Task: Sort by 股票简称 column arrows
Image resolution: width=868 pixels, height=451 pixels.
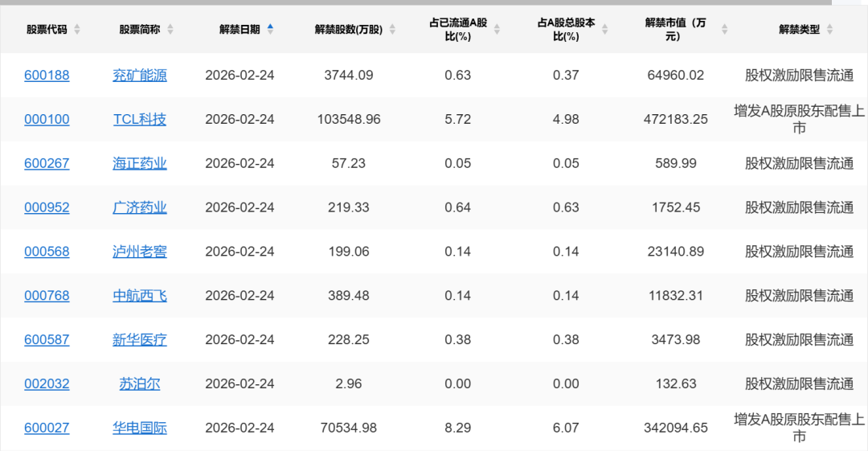Action: point(170,30)
